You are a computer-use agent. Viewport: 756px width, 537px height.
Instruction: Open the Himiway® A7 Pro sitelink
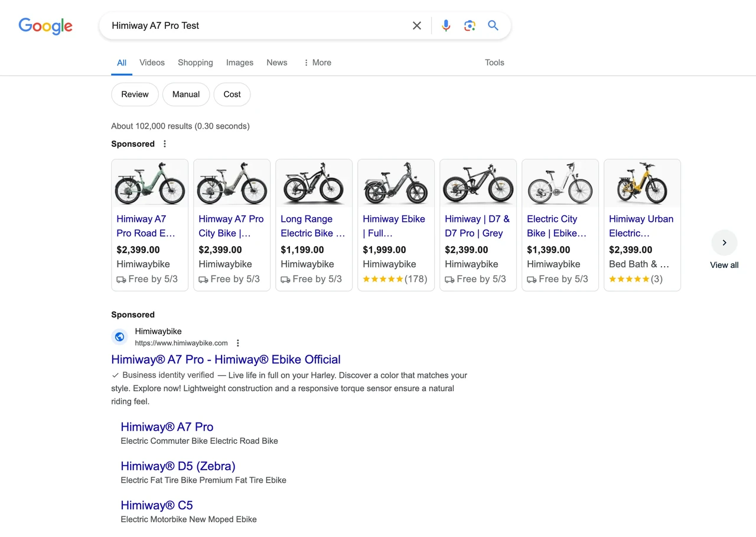[167, 427]
